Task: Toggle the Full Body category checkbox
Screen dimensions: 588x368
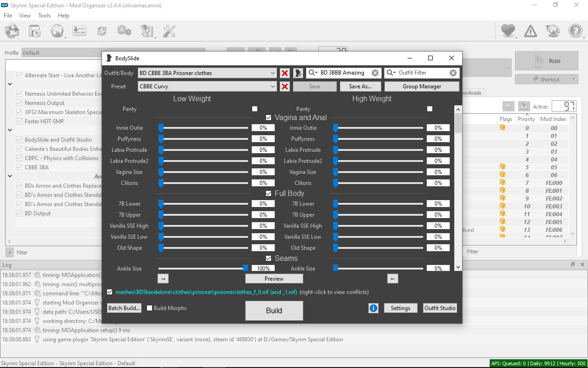Action: (x=269, y=194)
